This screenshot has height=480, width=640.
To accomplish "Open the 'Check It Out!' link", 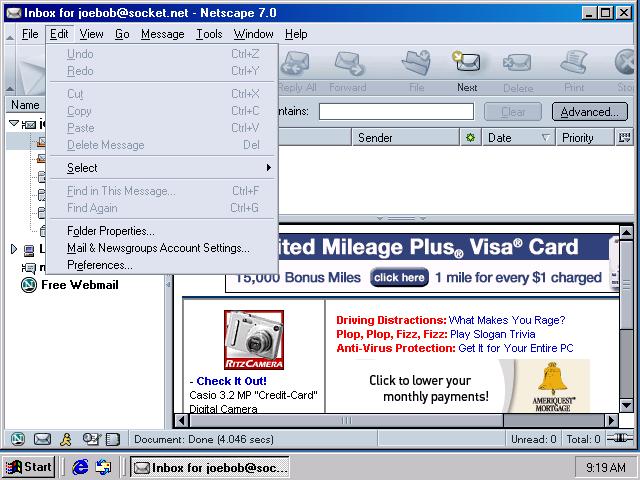I will pos(231,381).
